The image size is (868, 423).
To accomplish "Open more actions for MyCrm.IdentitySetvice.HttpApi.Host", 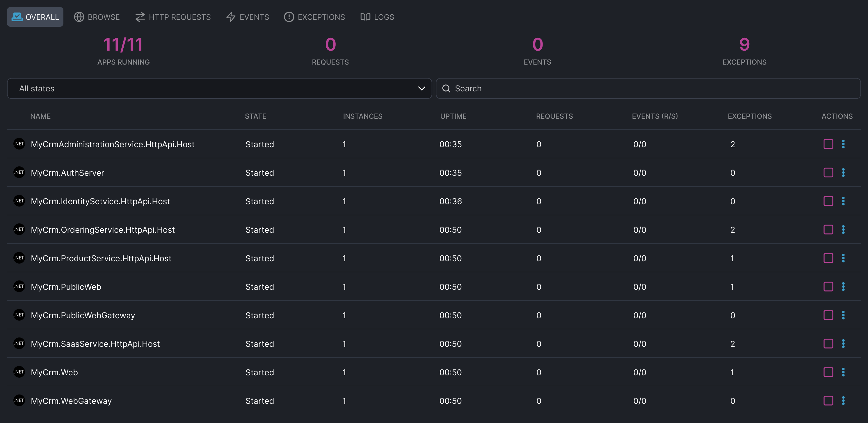I will [x=843, y=201].
